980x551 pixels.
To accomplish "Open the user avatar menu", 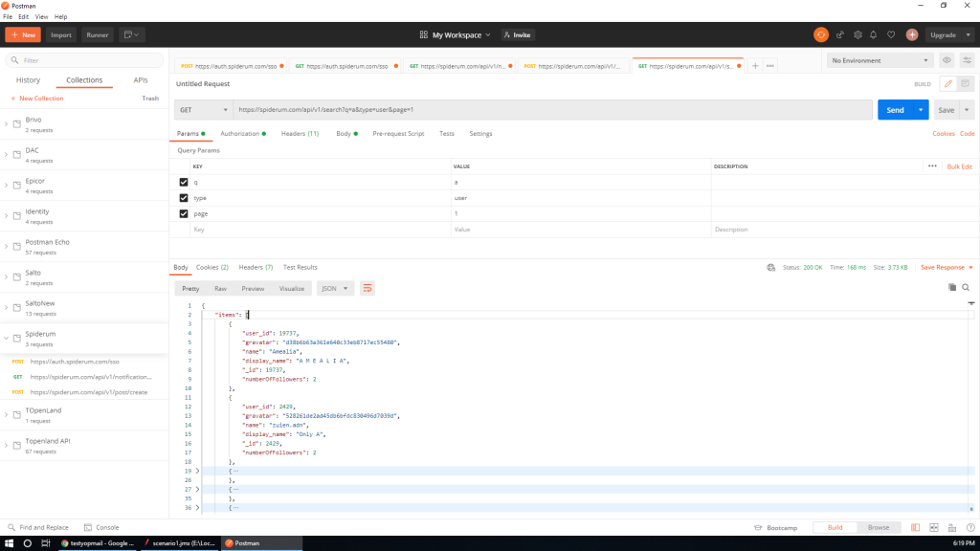I will [x=912, y=35].
